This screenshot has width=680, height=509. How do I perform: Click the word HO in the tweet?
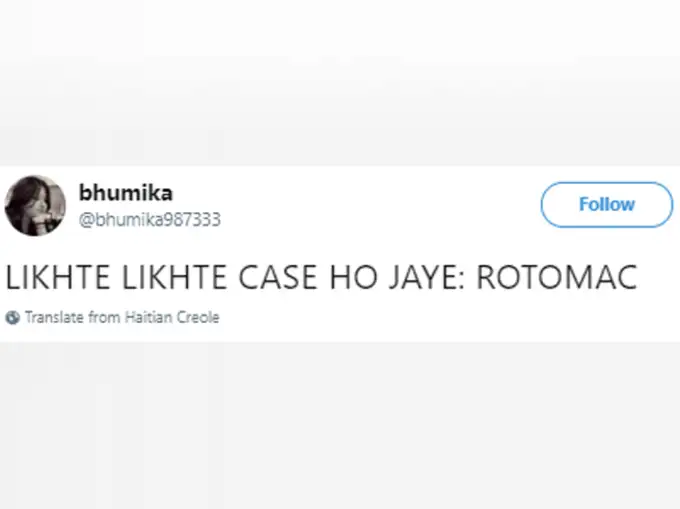tap(353, 277)
